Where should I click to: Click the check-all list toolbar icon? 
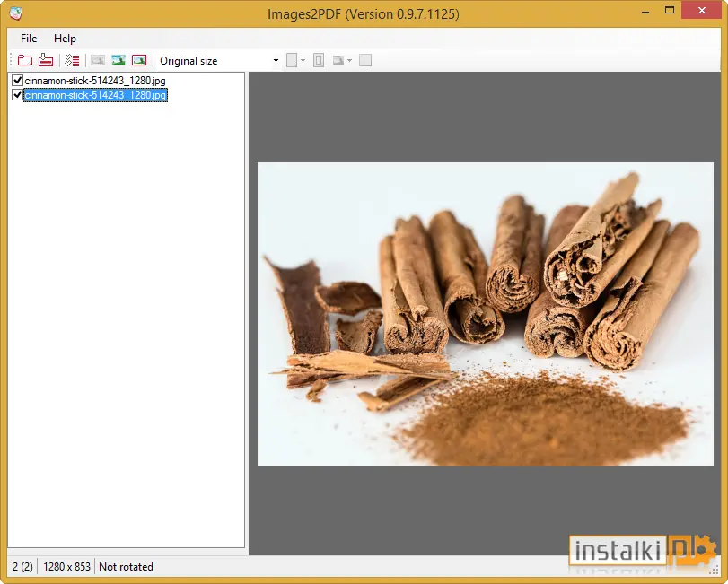point(72,60)
